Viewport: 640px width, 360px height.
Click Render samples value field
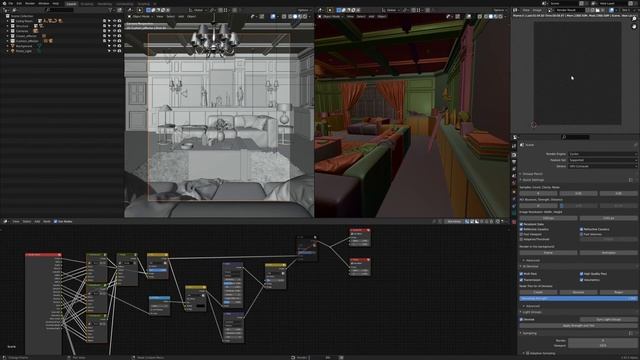[x=602, y=340]
